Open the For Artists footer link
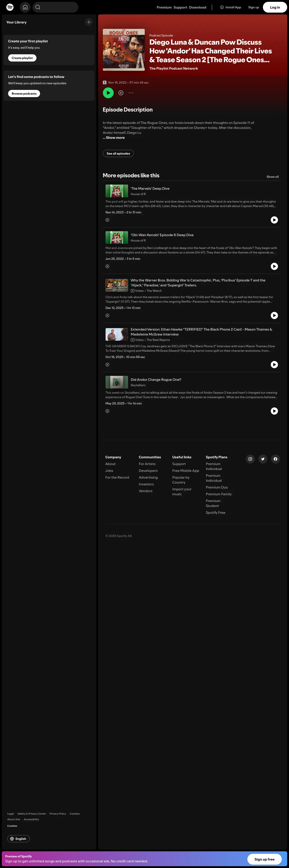Image resolution: width=289 pixels, height=868 pixels. (147, 464)
